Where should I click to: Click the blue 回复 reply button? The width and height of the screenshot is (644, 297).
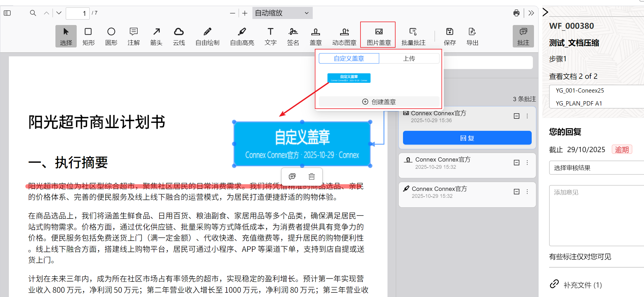tap(467, 138)
